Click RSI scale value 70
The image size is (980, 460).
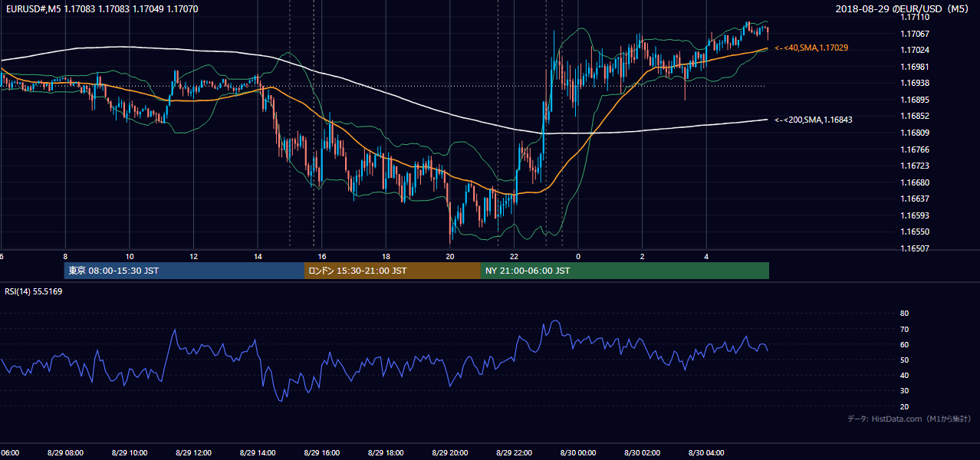904,329
